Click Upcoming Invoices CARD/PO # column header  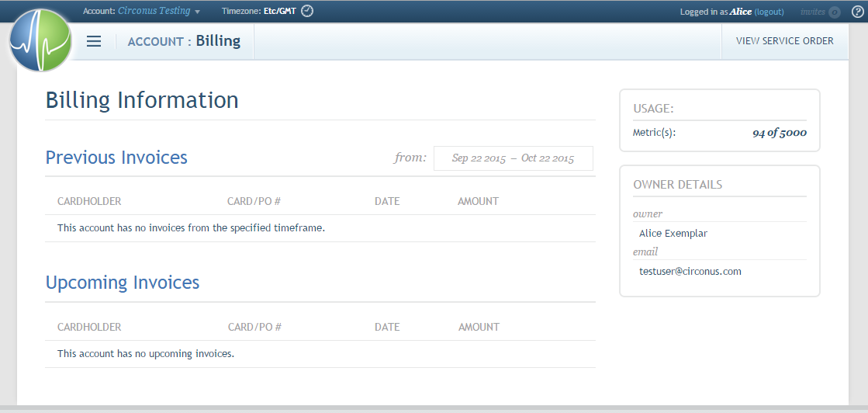(254, 327)
